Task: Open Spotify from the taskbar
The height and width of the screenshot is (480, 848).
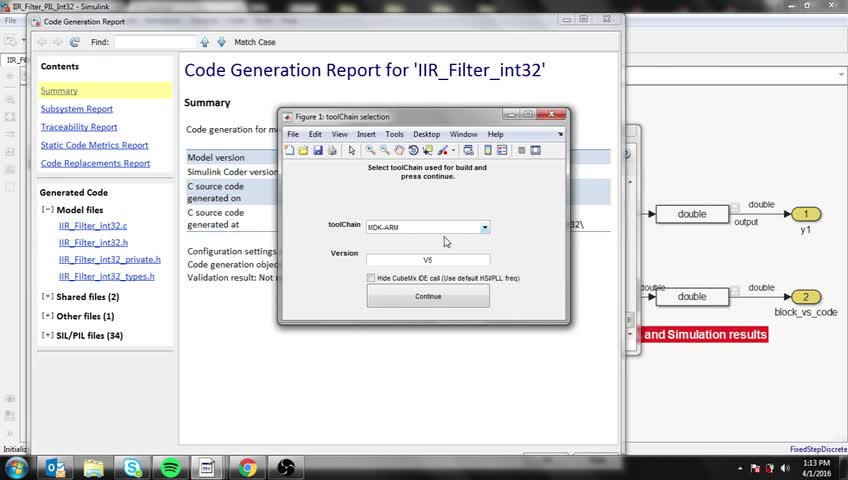Action: pyautogui.click(x=171, y=468)
